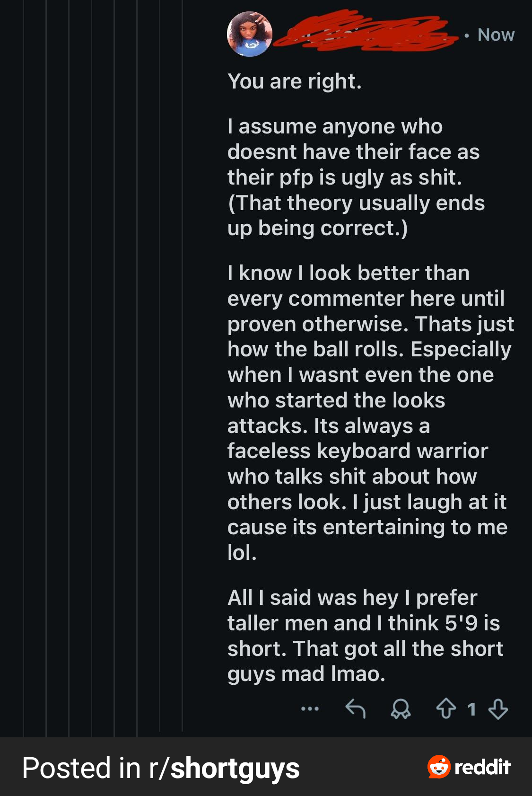Tap the vote count number 1
Screen dimensions: 532x796
click(471, 709)
